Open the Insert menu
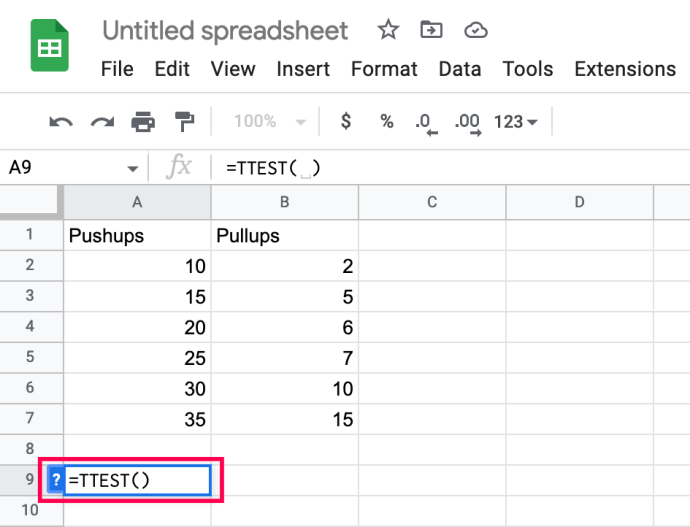The height and width of the screenshot is (527, 690). coord(303,69)
